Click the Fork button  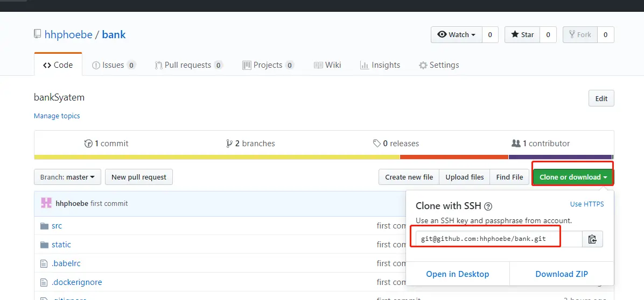pos(580,35)
